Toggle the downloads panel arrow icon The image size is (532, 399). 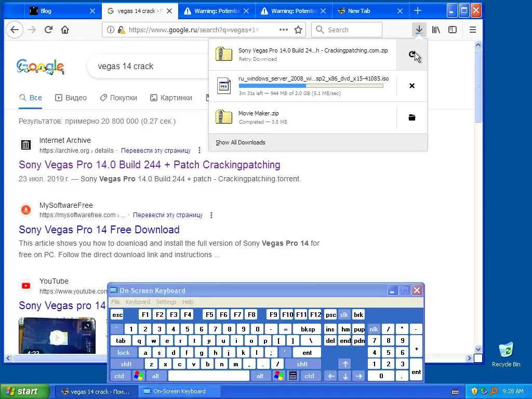pos(419,30)
